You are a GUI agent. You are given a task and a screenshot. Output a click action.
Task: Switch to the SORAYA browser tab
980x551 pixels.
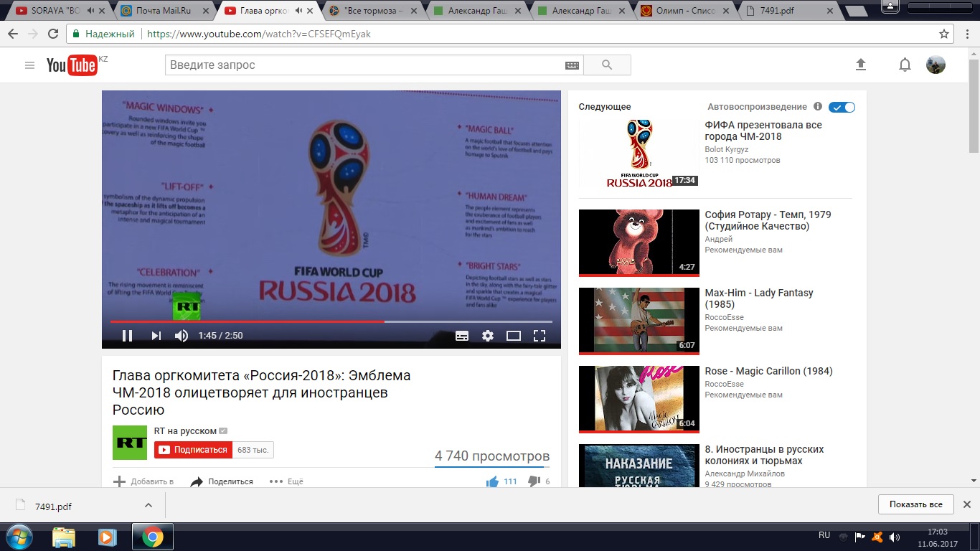(60, 11)
